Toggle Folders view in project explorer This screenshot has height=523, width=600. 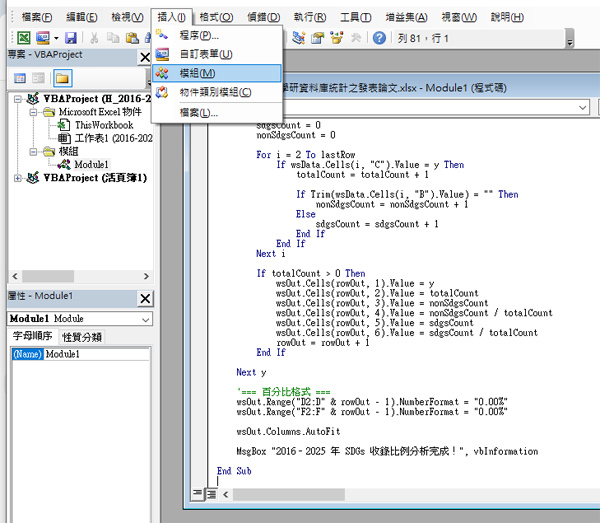(62, 78)
